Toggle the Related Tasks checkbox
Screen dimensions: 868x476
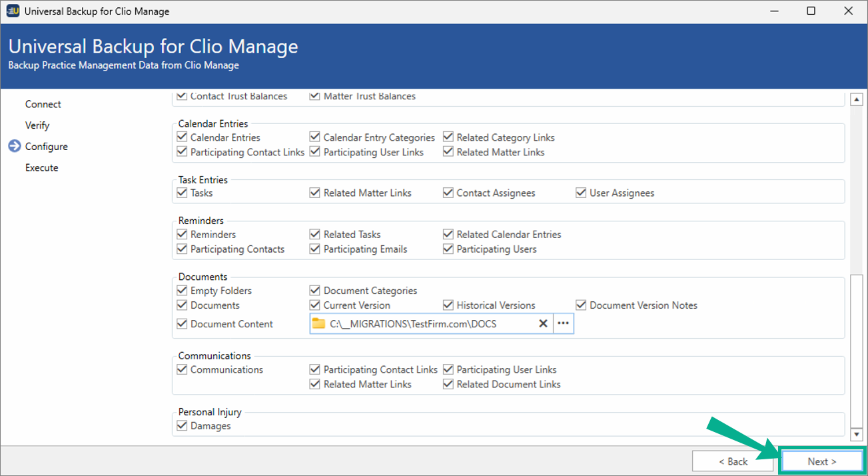pos(315,234)
